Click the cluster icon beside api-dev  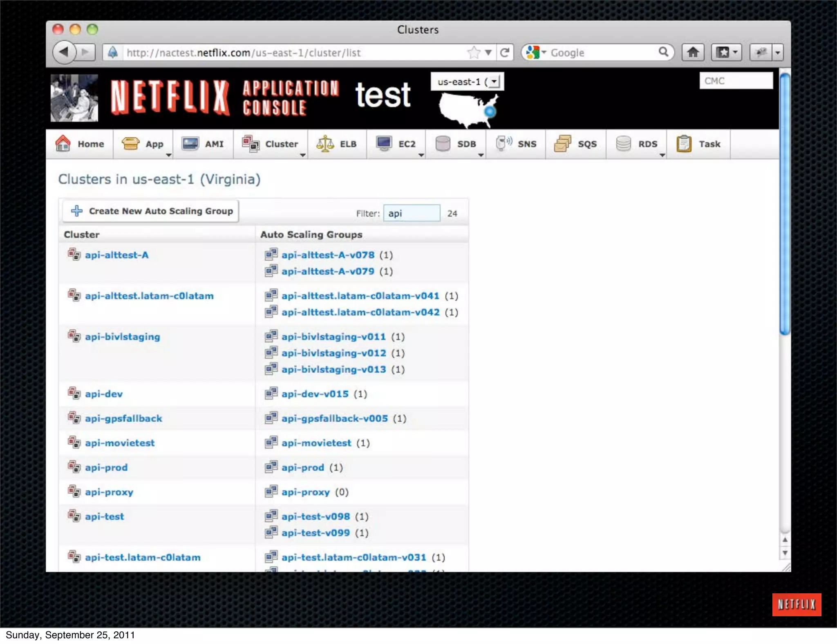click(x=74, y=393)
